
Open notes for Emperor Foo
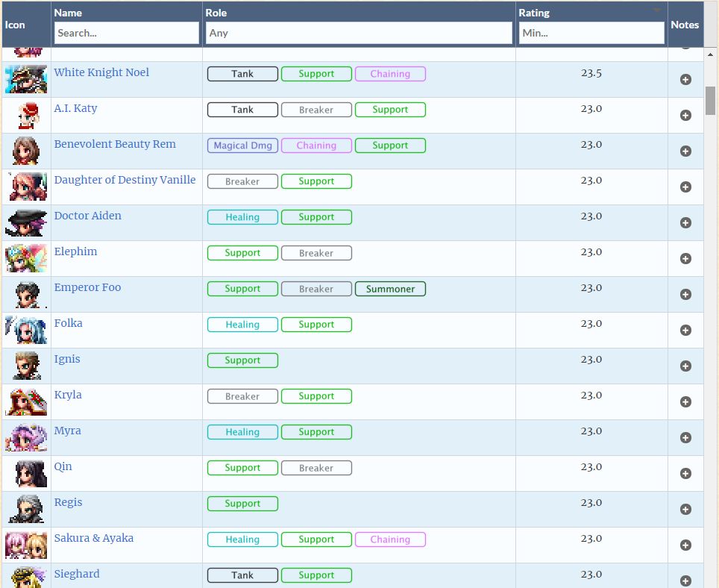[x=685, y=294]
